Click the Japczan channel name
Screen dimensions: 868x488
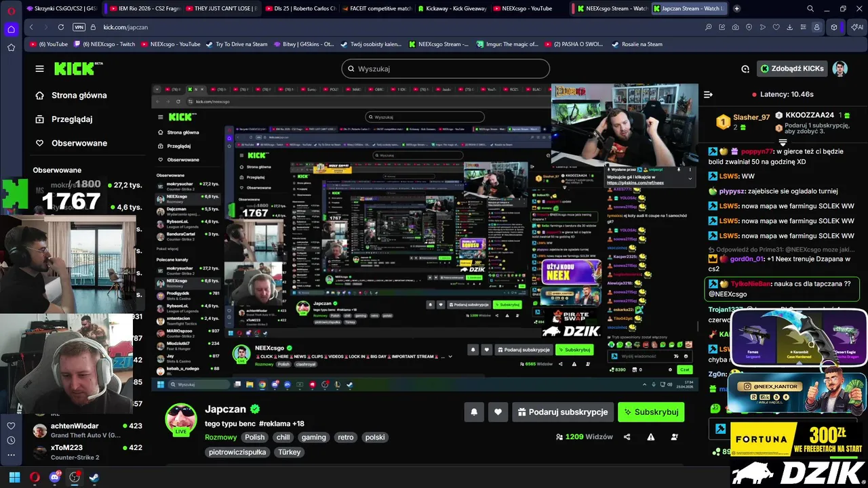226,409
